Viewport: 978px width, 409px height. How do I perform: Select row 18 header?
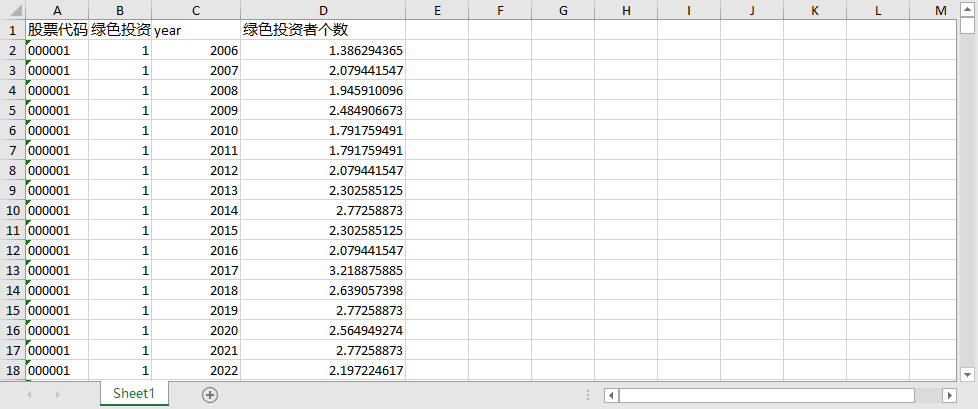tap(12, 370)
